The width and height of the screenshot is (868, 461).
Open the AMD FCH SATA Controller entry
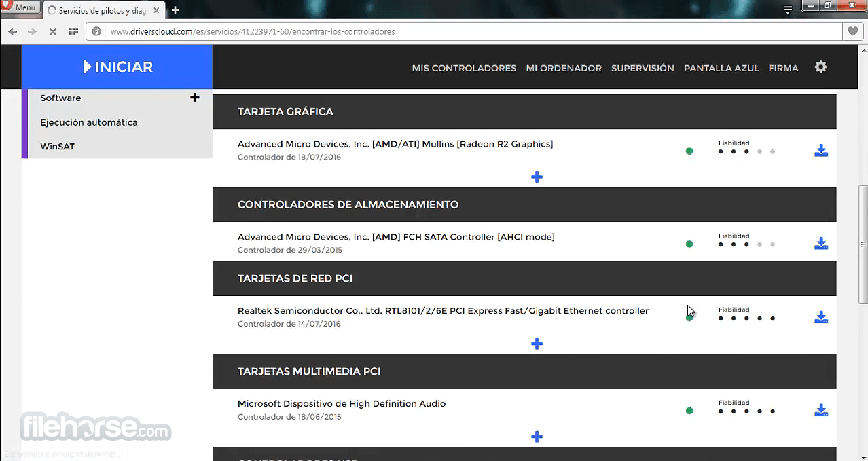(396, 237)
